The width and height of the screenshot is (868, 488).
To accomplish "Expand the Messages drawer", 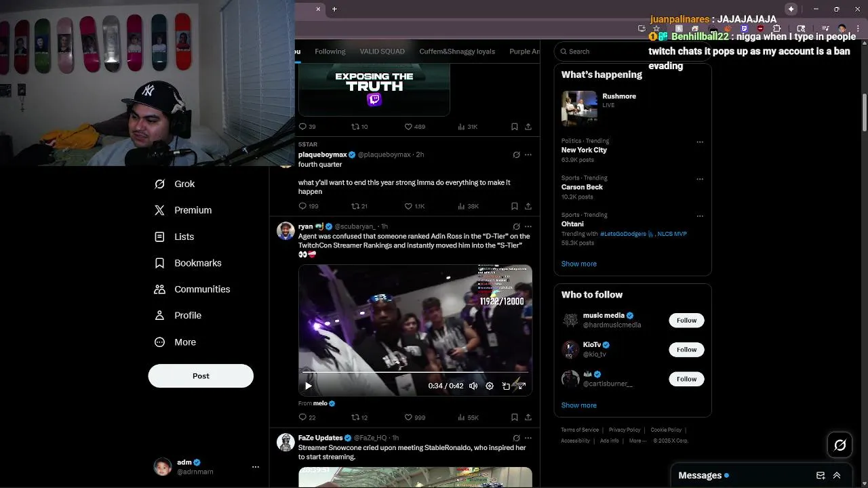I will coord(837,476).
